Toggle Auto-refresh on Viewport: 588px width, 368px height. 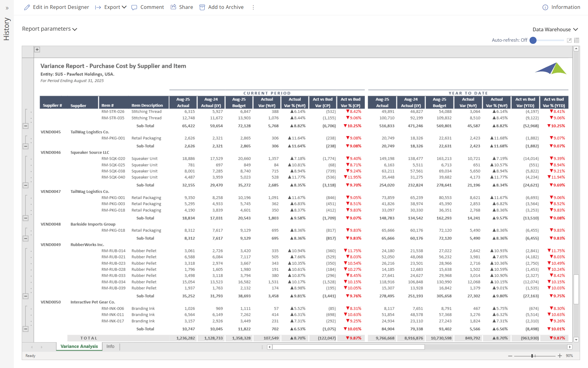tap(533, 40)
